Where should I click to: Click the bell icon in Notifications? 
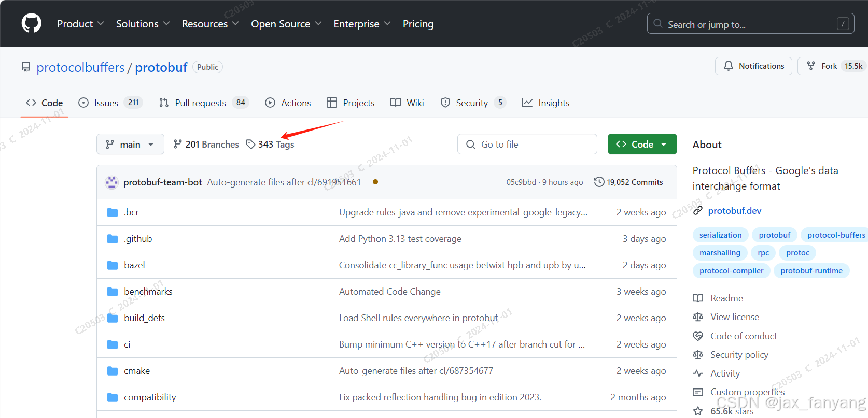(729, 66)
